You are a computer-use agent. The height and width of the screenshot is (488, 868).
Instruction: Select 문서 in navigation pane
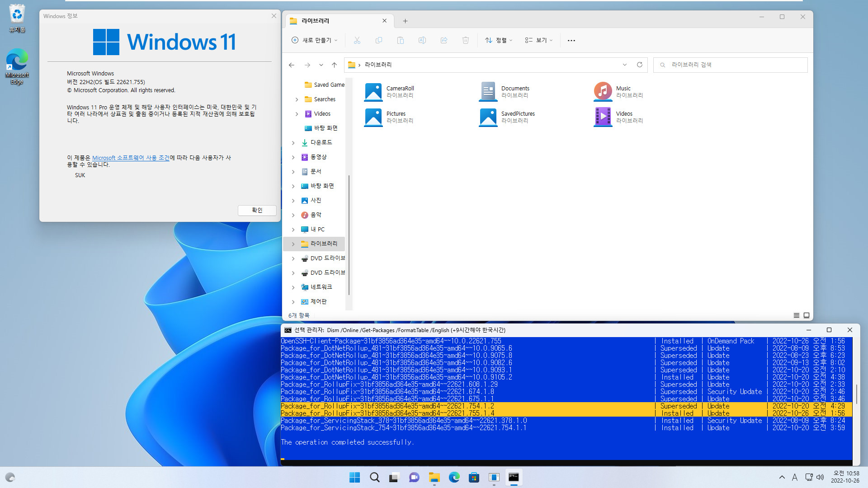pyautogui.click(x=316, y=172)
